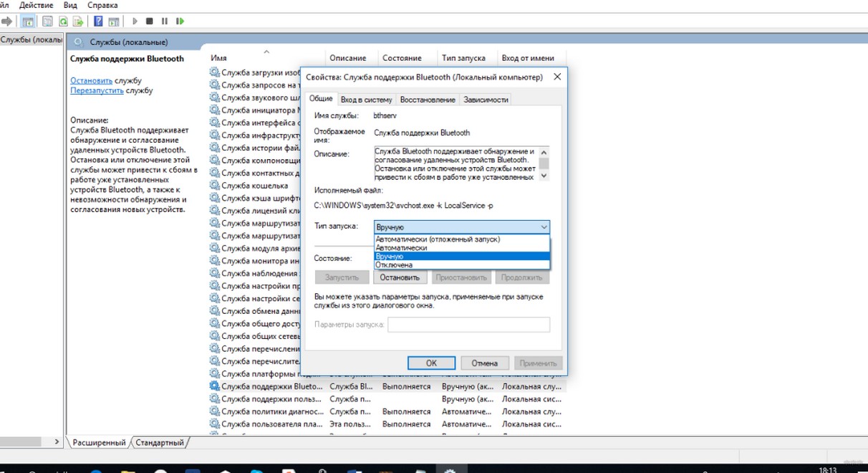This screenshot has height=473, width=868.
Task: Click the Export List toolbar icon
Action: pos(78,21)
